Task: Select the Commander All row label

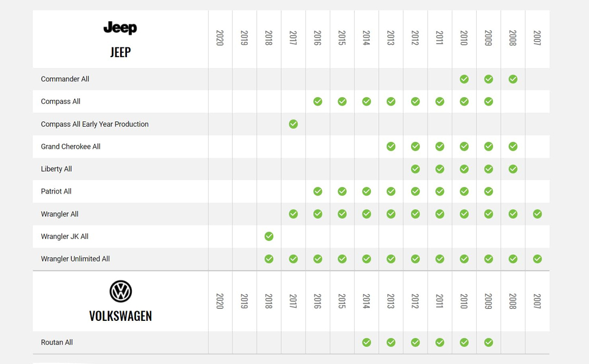Action: tap(65, 79)
